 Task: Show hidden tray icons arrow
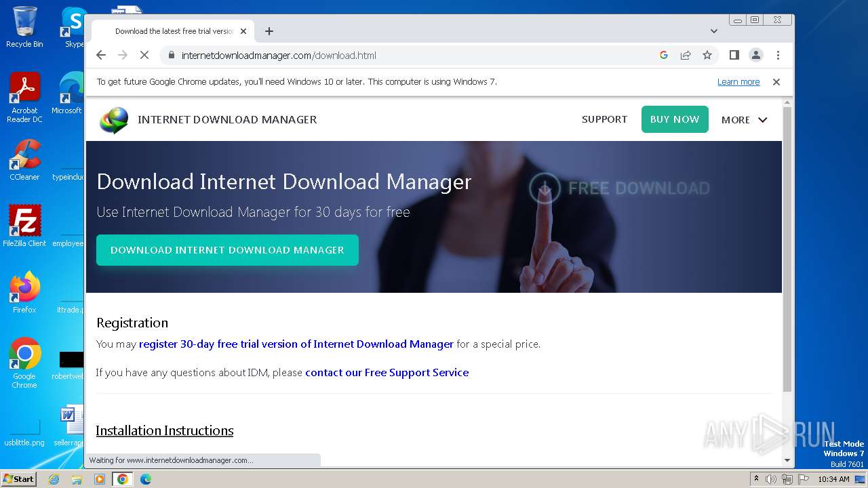tap(757, 479)
